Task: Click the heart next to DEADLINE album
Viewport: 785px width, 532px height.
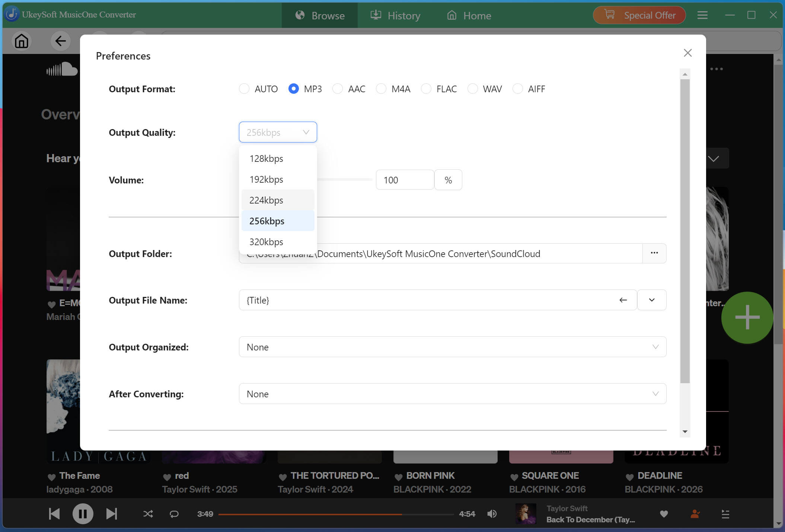Action: 630,477
